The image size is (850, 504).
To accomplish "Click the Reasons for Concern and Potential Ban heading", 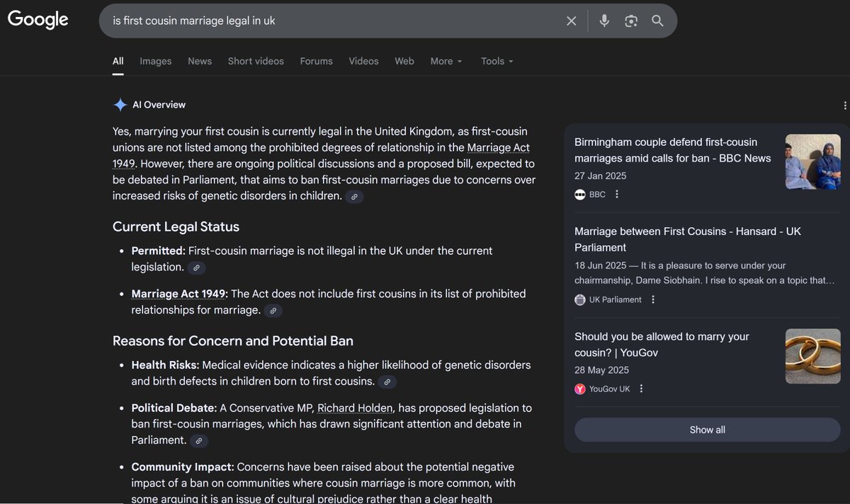I will point(233,341).
